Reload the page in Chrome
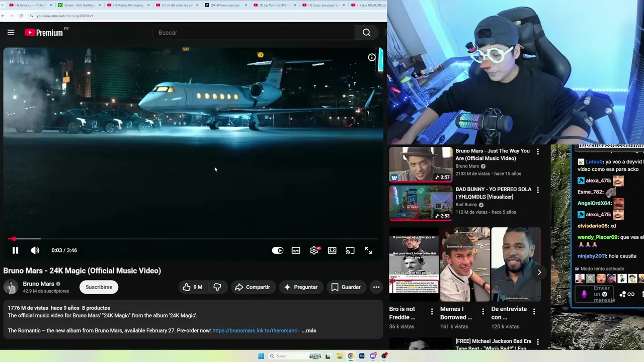 click(21, 16)
